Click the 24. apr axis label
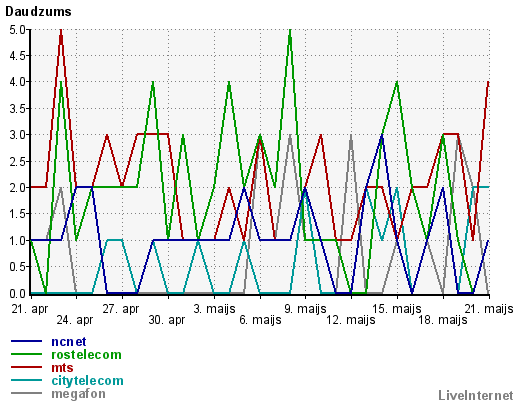Screen dimensions: 520x405 click(x=75, y=320)
